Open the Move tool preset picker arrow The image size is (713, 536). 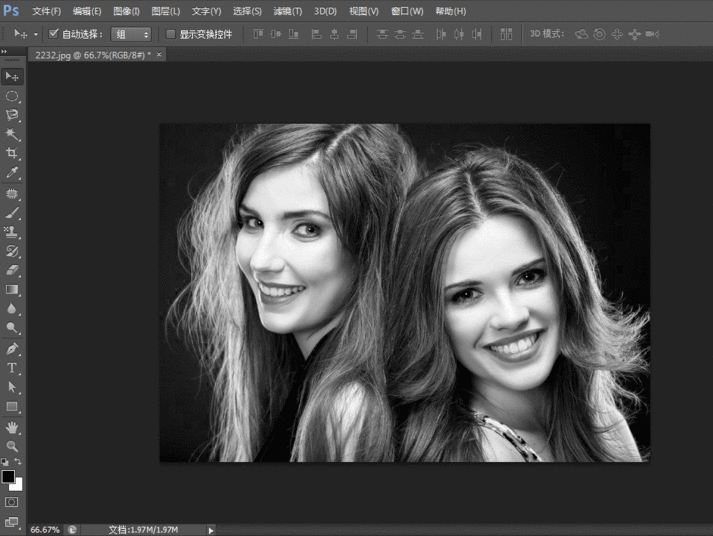36,33
